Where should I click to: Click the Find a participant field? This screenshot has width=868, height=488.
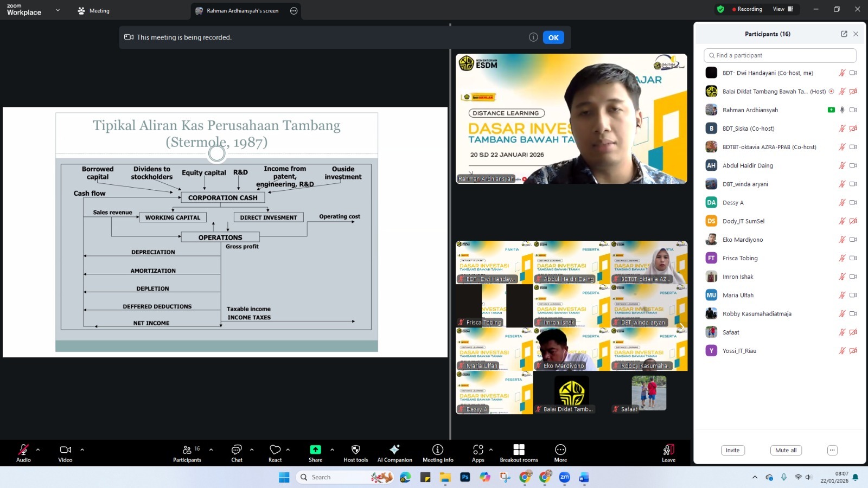780,55
